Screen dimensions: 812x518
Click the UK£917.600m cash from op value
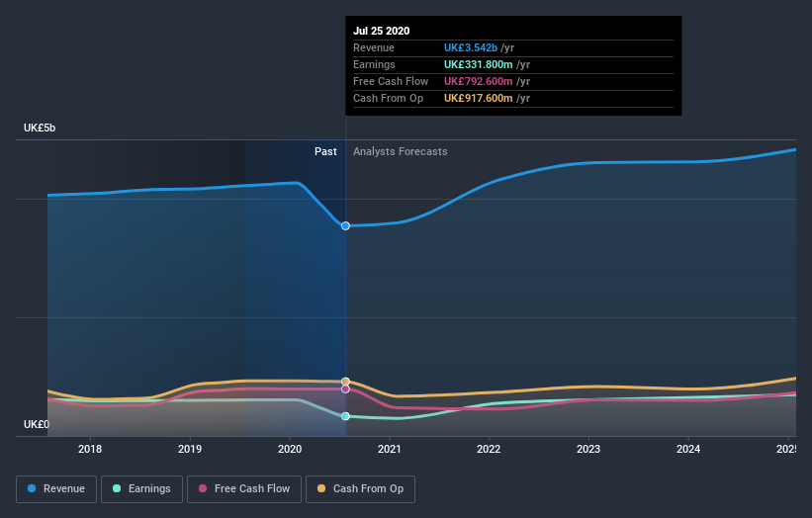click(479, 98)
